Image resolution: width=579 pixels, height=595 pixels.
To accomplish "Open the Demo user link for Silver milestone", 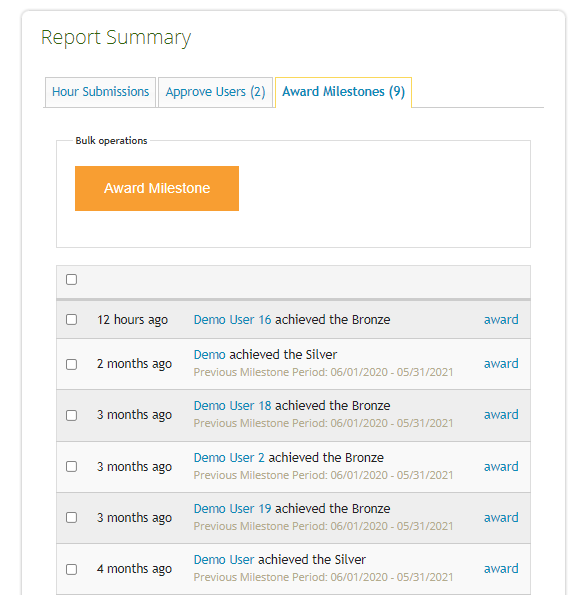I will 209,354.
